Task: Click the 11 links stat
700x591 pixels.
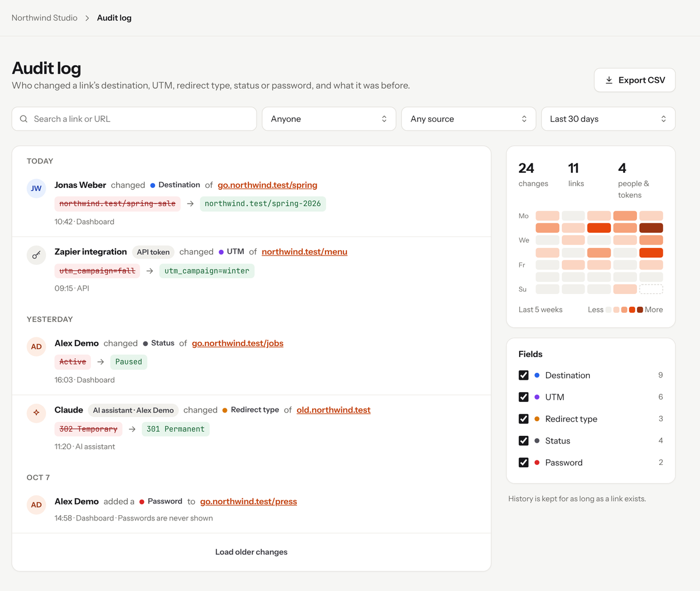Action: click(576, 175)
